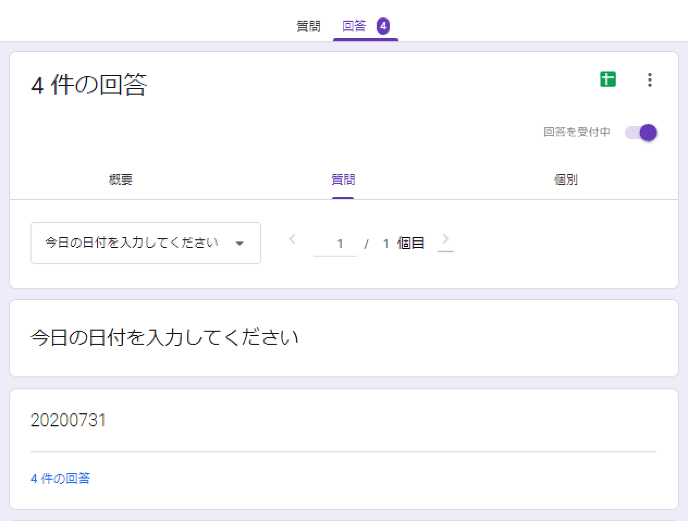Open the 今日の日付を入力してください question dropdown

pyautogui.click(x=132, y=243)
